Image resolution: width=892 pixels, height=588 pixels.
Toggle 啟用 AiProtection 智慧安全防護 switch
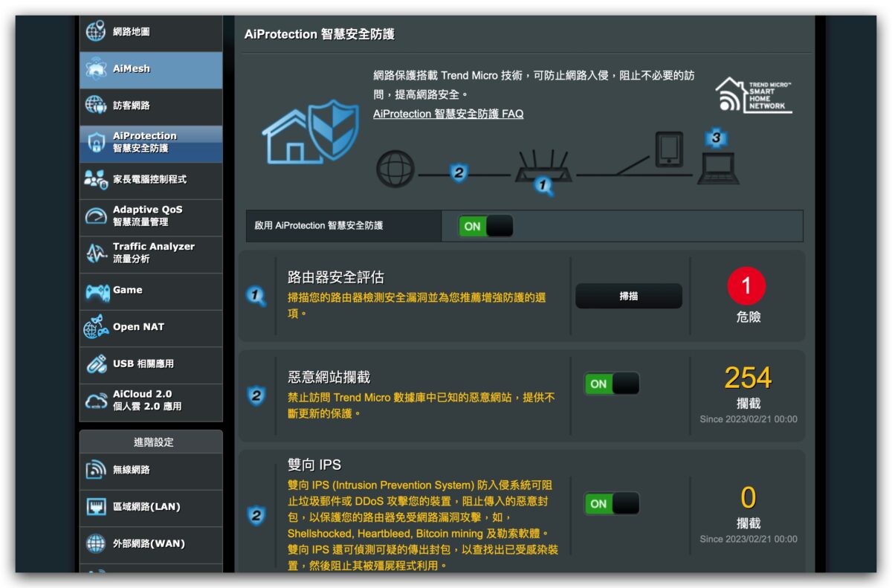point(486,226)
